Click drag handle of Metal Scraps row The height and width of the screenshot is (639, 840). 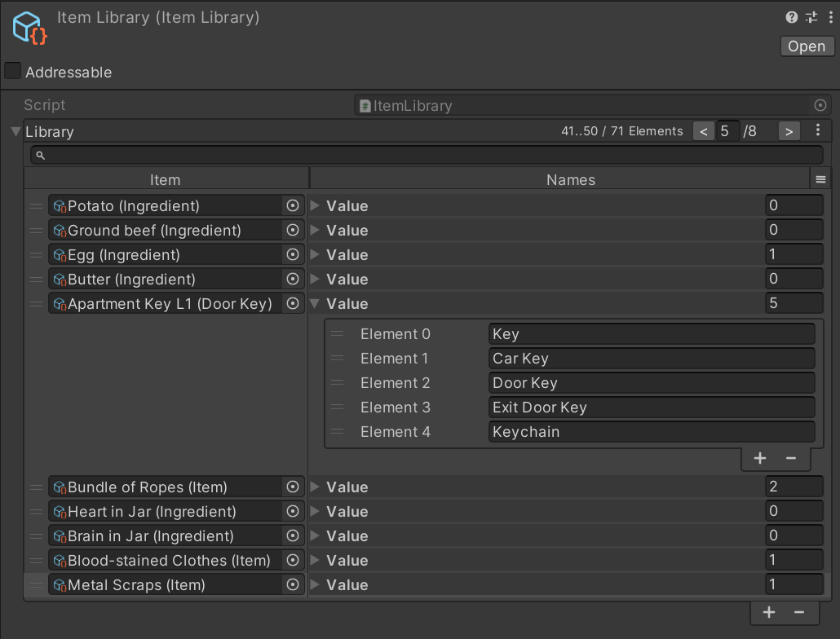pos(36,585)
